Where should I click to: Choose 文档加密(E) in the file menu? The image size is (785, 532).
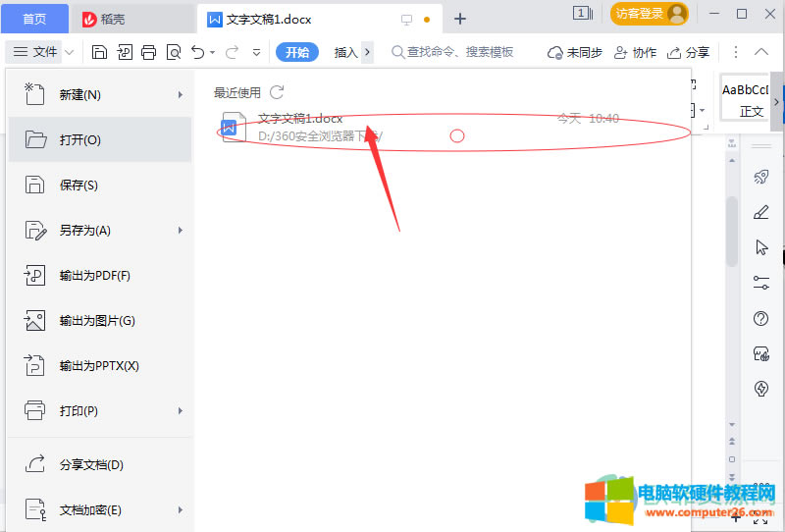(x=100, y=510)
